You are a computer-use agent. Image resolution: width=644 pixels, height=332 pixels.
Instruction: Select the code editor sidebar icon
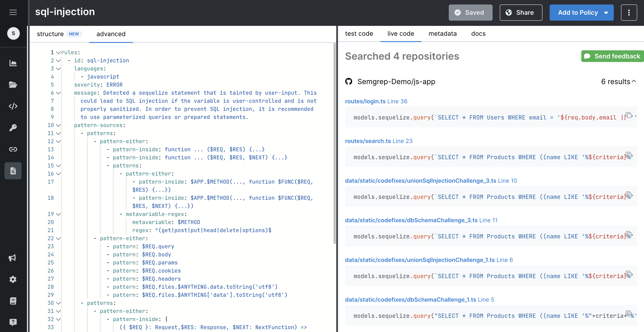pyautogui.click(x=13, y=106)
